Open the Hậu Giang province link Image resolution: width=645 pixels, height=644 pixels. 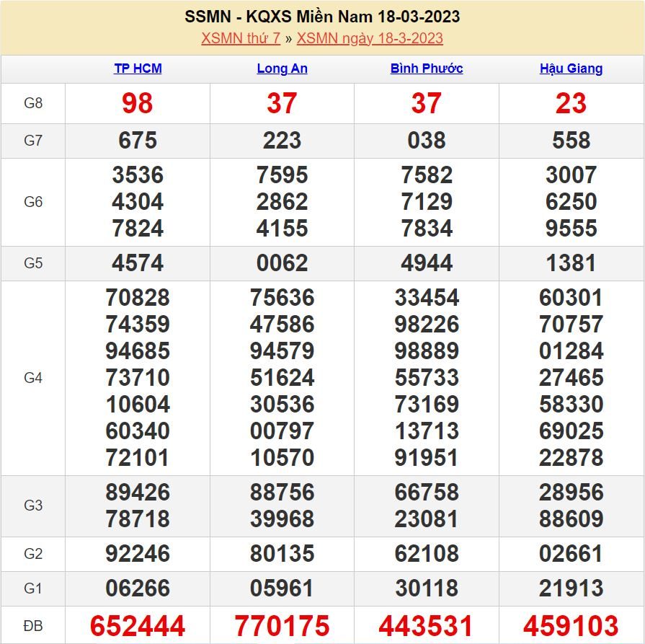571,69
